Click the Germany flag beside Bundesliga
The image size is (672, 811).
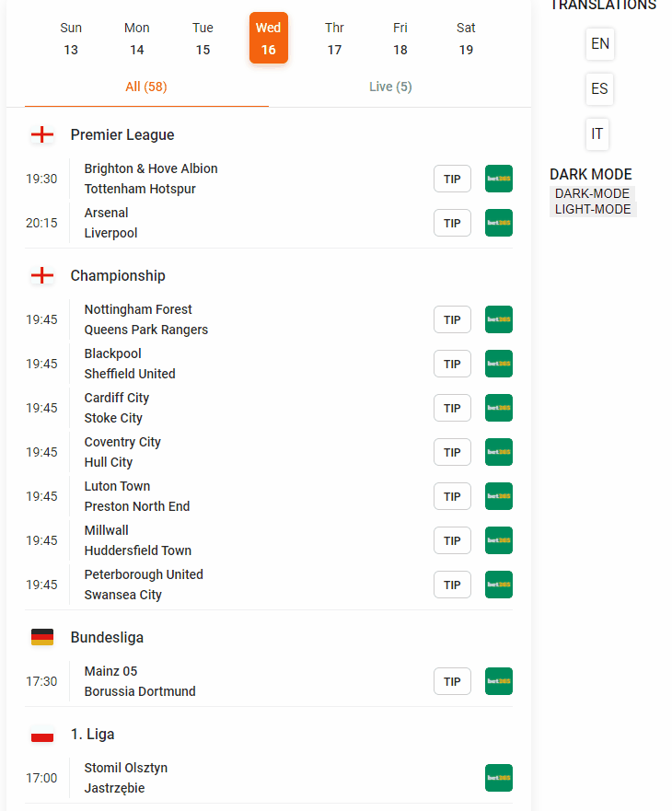[x=42, y=637]
